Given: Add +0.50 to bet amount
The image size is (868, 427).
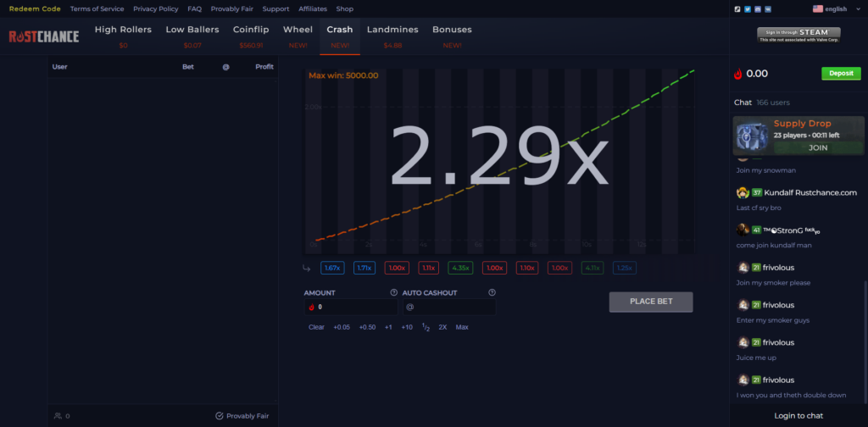Looking at the screenshot, I should tap(367, 327).
